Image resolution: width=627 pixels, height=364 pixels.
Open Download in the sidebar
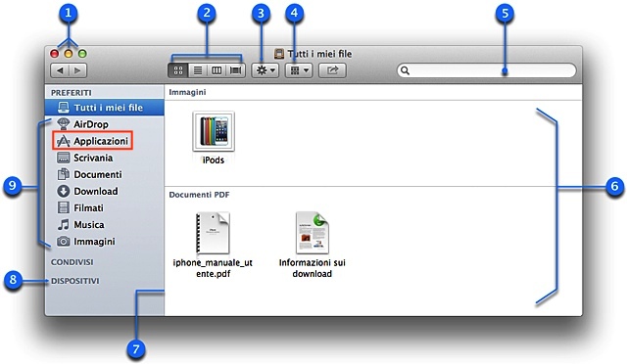pos(105,192)
